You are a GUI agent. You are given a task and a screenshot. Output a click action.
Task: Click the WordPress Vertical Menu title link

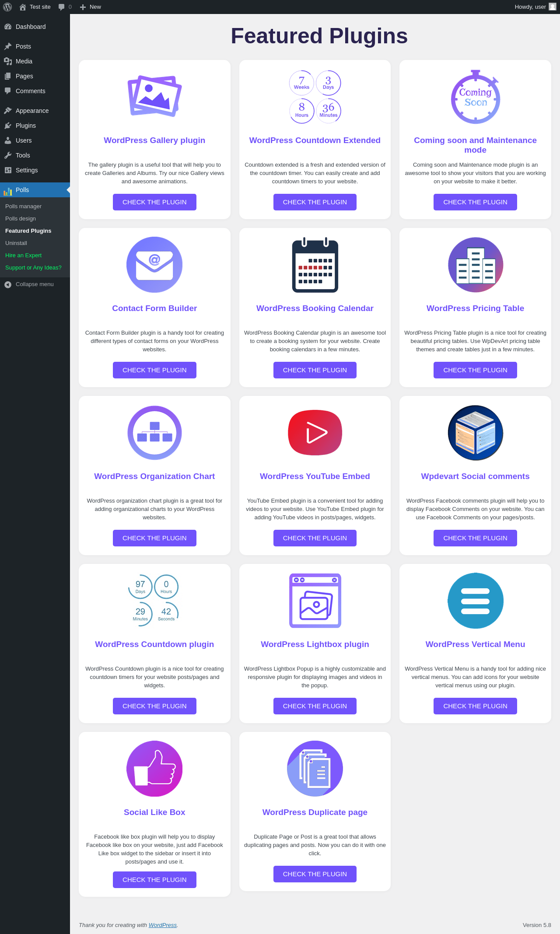(475, 644)
